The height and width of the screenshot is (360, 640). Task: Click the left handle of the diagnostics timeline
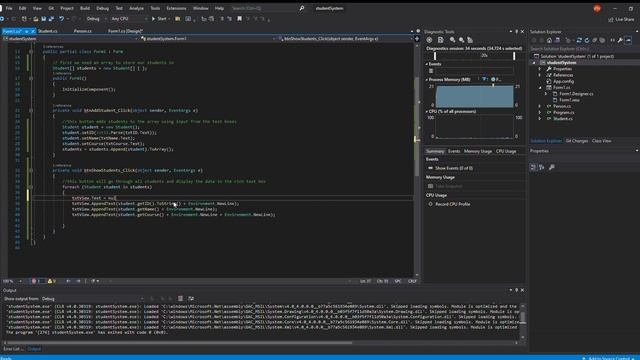tap(435, 56)
